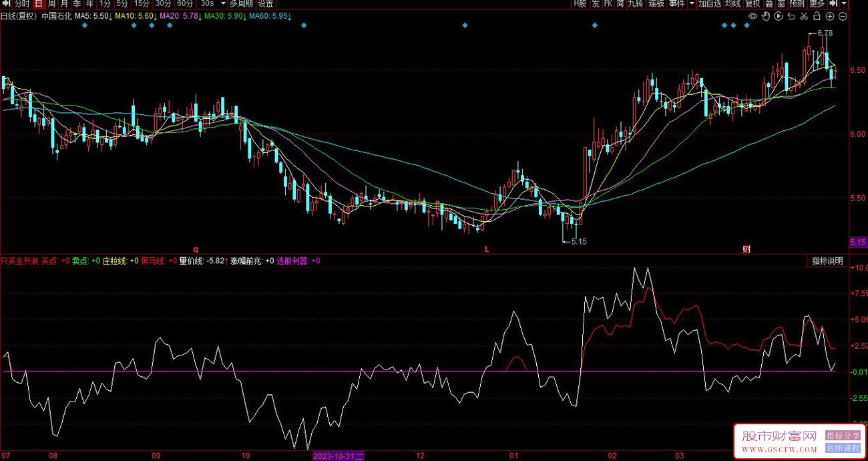868x461 pixels.
Task: Switch to the 周 weekly period tab
Action: point(52,4)
